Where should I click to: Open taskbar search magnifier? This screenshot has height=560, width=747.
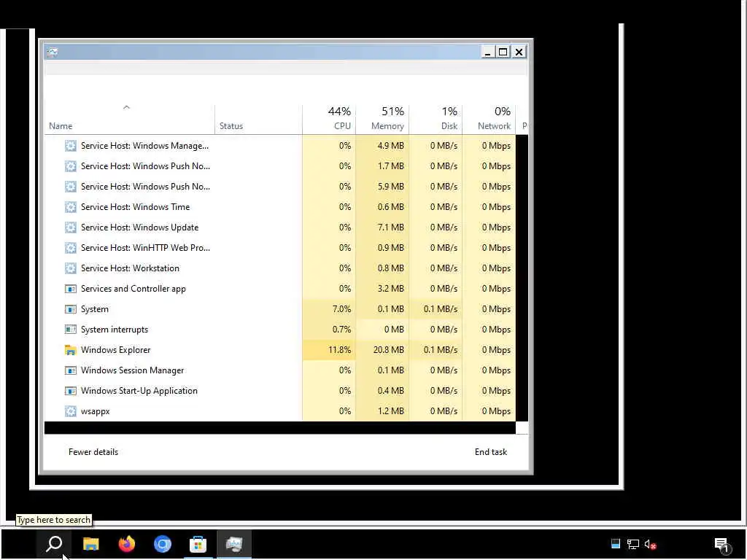tap(54, 544)
